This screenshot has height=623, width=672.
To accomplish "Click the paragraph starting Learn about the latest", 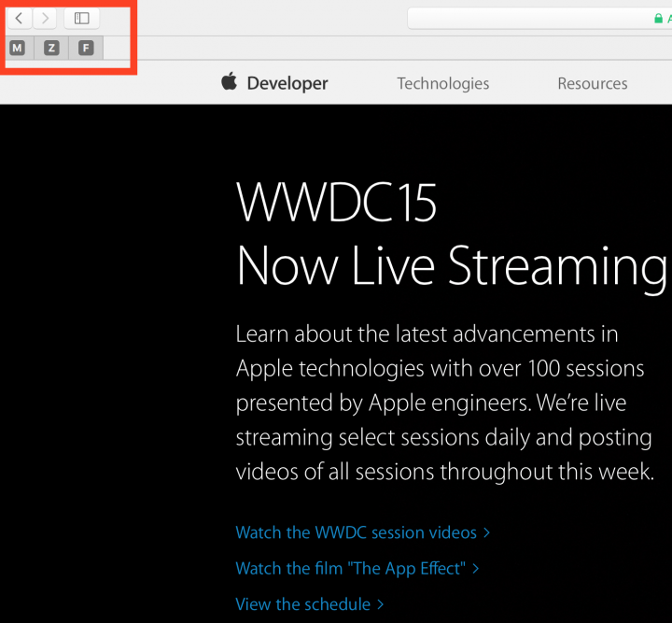I will click(445, 404).
